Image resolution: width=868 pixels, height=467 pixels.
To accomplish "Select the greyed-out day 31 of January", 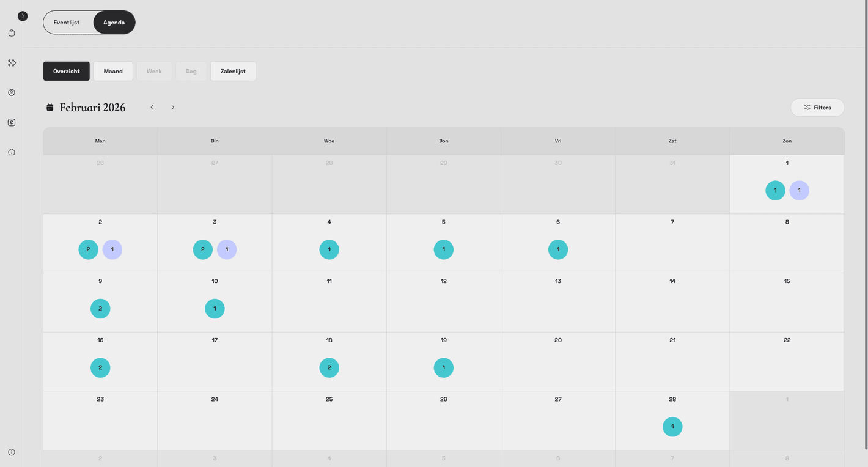I will tap(672, 163).
